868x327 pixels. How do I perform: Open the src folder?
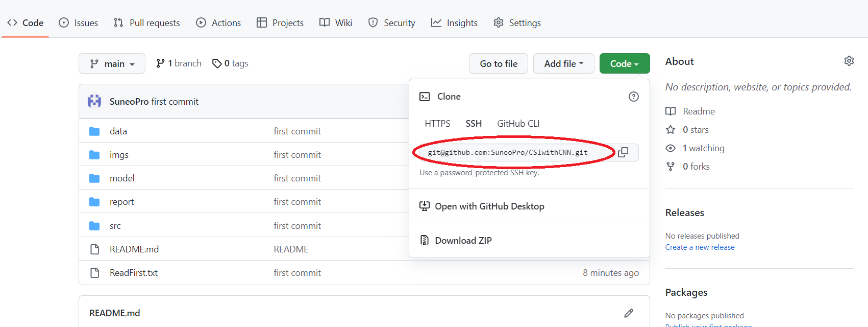click(115, 226)
